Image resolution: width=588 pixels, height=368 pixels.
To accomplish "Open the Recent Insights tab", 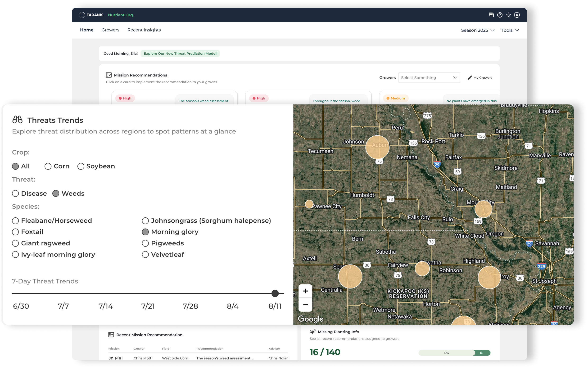I will point(144,30).
